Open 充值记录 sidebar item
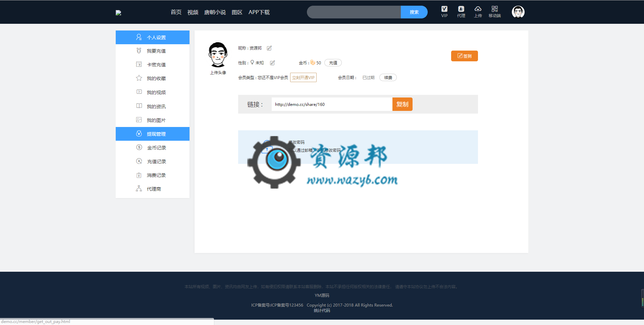 153,161
